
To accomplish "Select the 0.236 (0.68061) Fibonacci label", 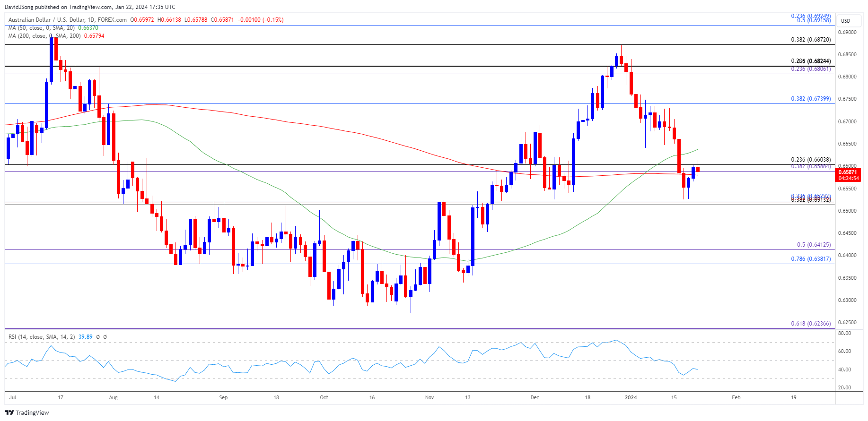I will pyautogui.click(x=811, y=69).
